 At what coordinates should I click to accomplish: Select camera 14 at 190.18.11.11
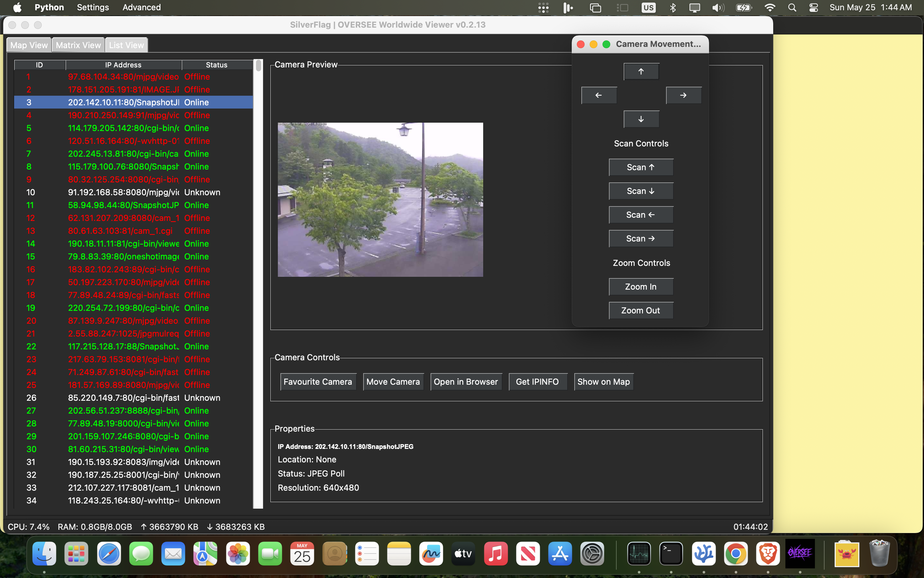(x=133, y=243)
